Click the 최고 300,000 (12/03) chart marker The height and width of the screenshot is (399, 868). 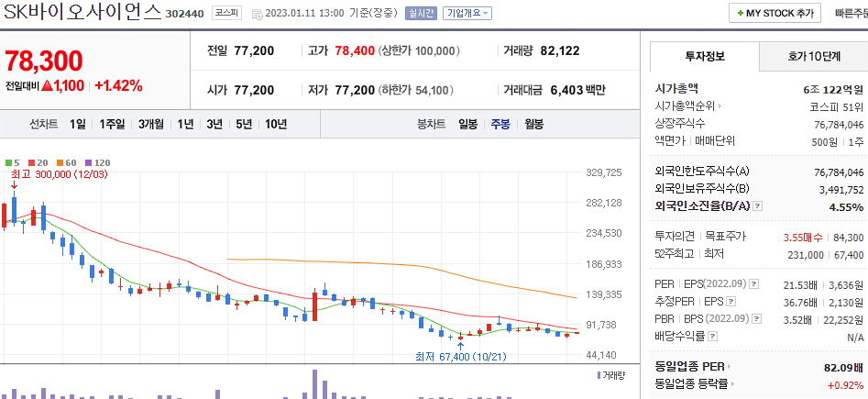click(60, 174)
